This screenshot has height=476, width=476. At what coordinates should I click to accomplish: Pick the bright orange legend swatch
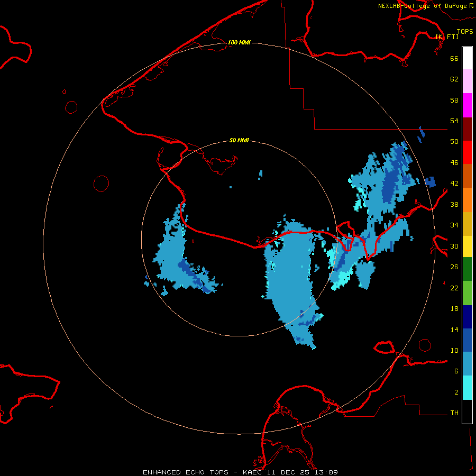[x=467, y=200]
